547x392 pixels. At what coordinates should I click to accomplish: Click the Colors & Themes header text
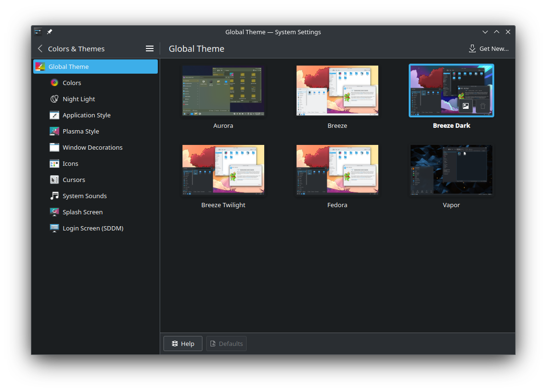click(76, 49)
